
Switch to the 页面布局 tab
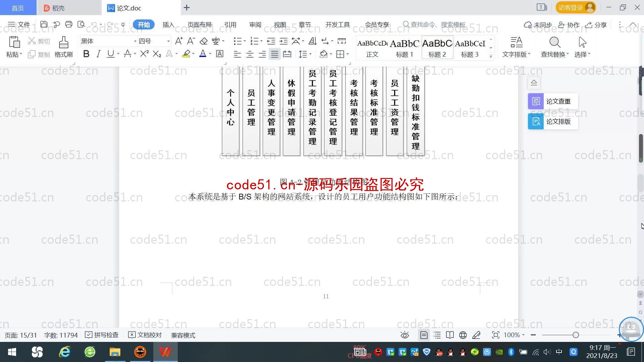coord(199,25)
